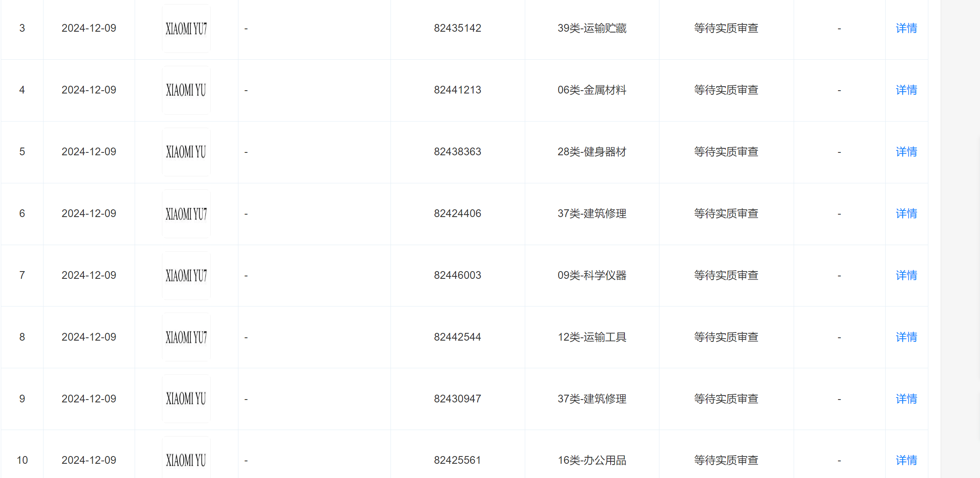Viewport: 980px width, 478px height.
Task: Open 详情 link for application 82446003
Action: tap(906, 276)
